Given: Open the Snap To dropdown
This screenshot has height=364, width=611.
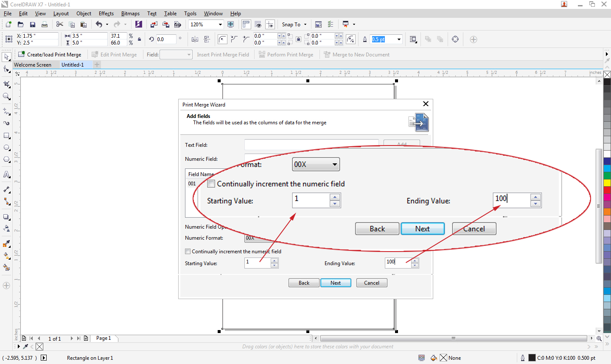Looking at the screenshot, I should click(x=294, y=24).
